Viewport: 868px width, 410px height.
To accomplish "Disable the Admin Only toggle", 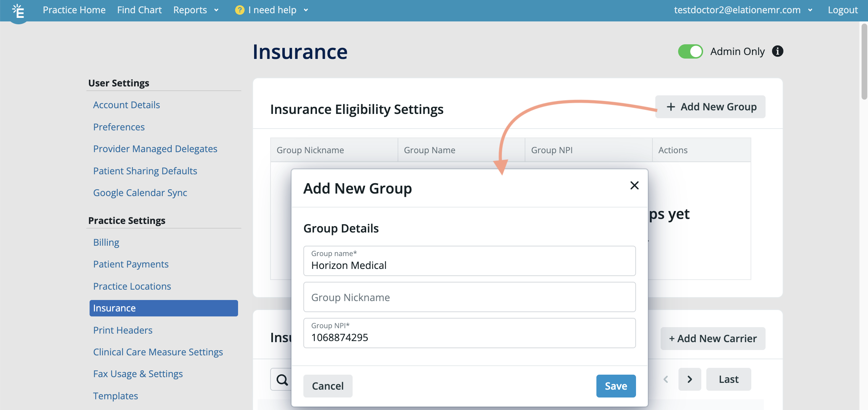I will point(690,51).
